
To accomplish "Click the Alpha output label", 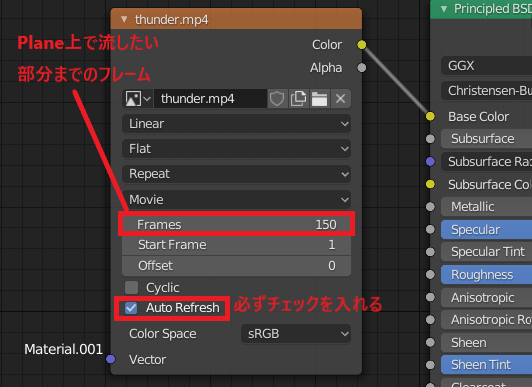I will pyautogui.click(x=326, y=68).
